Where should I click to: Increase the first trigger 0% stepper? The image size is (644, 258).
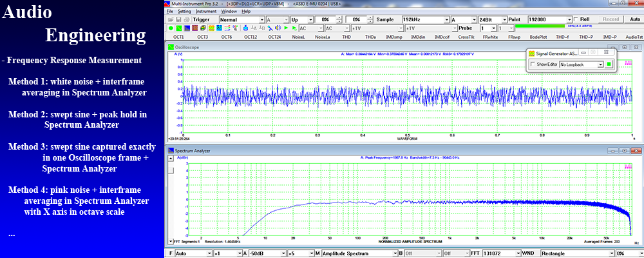(339, 17)
